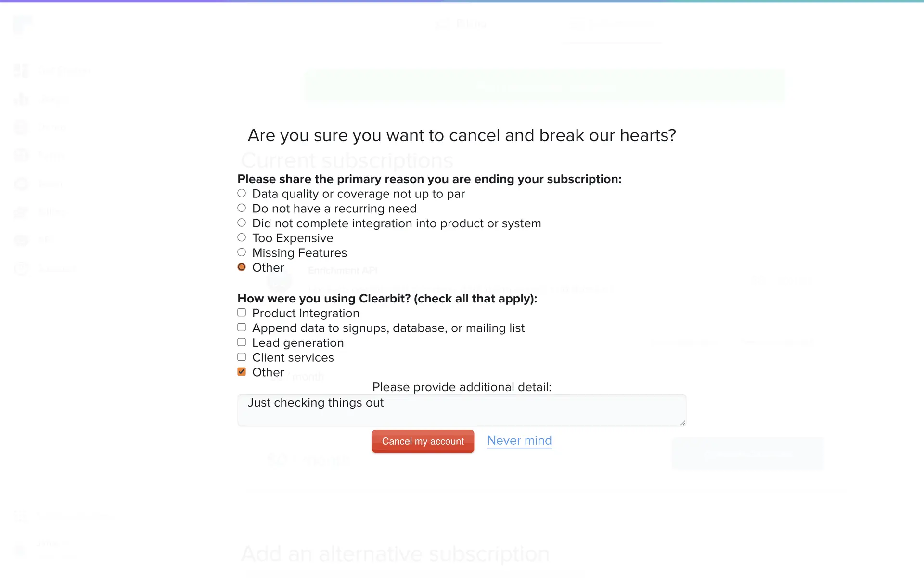Pick 'Did not complete integration' radio option

click(x=242, y=223)
